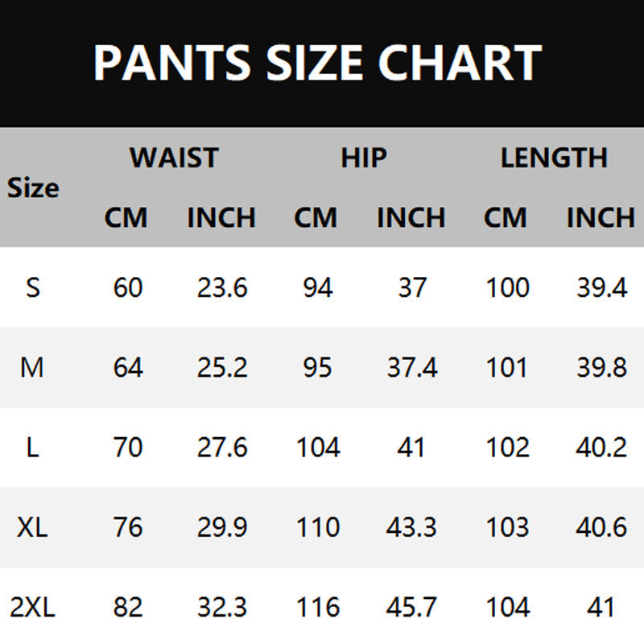Click the Size header label

[x=33, y=188]
